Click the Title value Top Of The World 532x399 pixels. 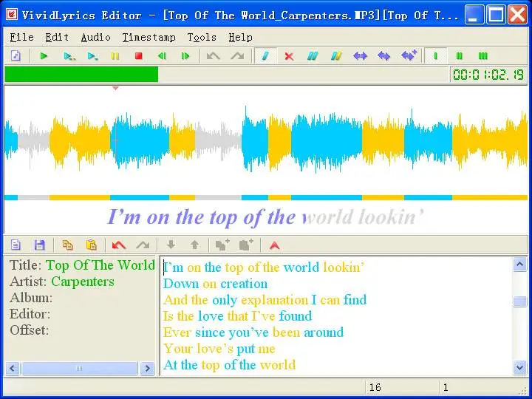pos(100,265)
